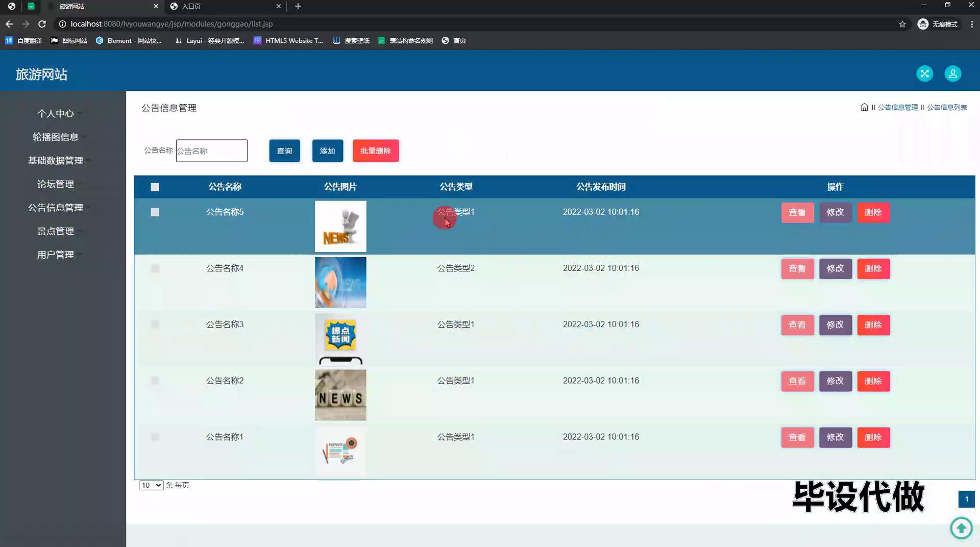Image resolution: width=980 pixels, height=547 pixels.
Task: Click the 添加 add button
Action: (328, 151)
